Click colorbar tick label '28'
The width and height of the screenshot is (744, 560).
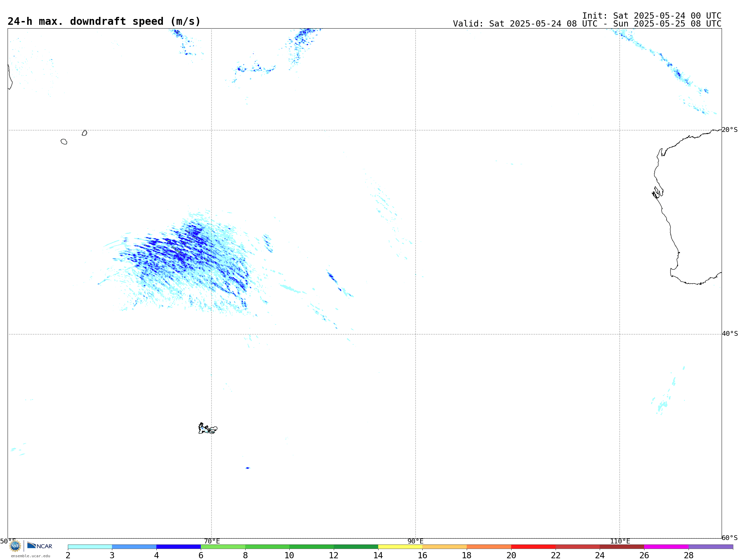(x=689, y=556)
